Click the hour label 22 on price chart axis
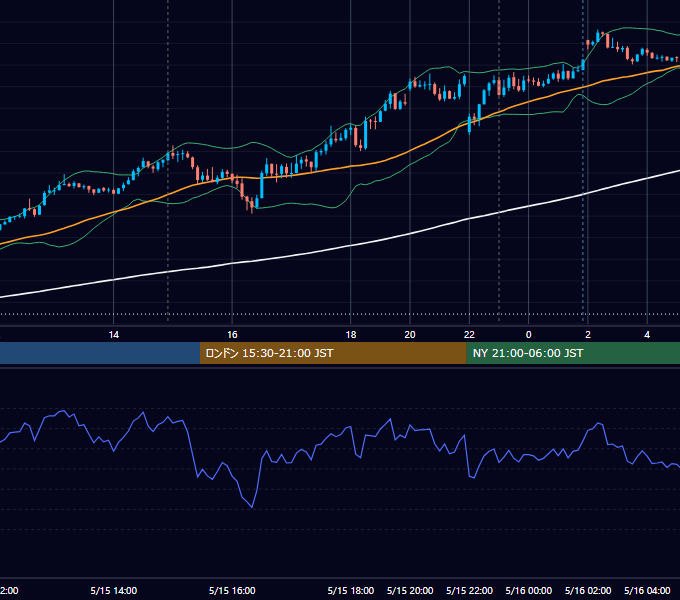 (469, 335)
